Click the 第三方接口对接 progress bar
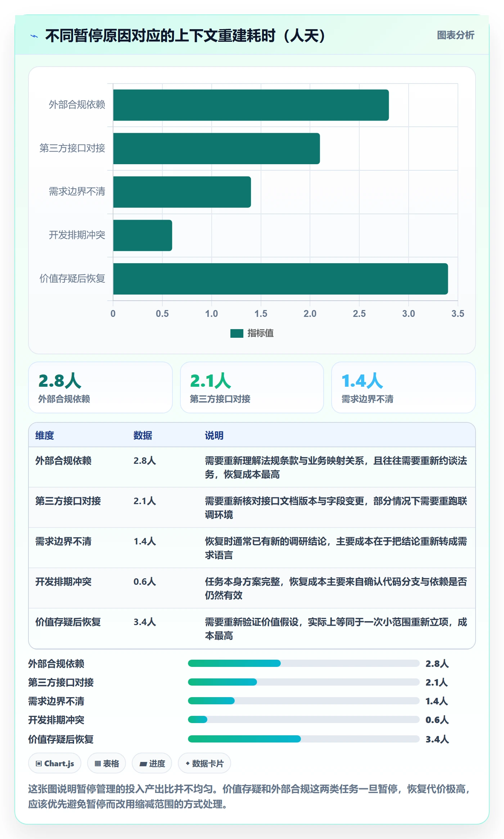Screen dimensions: 504x839 point(304,682)
